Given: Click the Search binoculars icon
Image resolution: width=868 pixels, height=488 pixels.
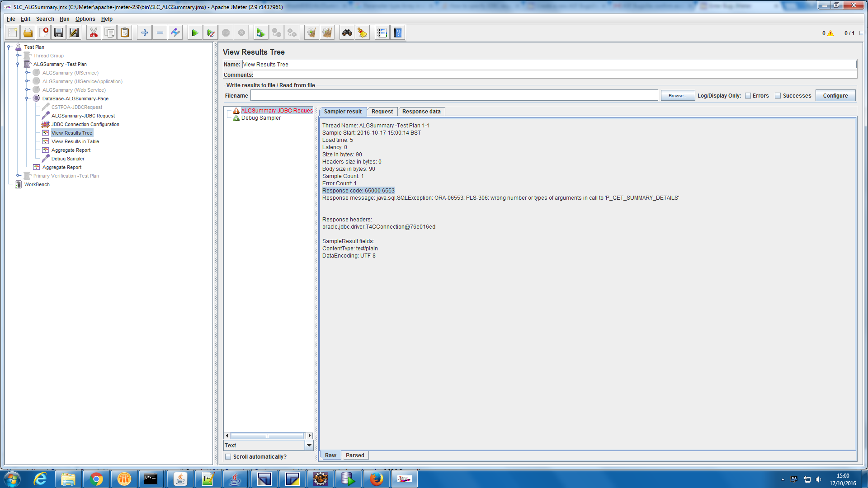Looking at the screenshot, I should (347, 33).
